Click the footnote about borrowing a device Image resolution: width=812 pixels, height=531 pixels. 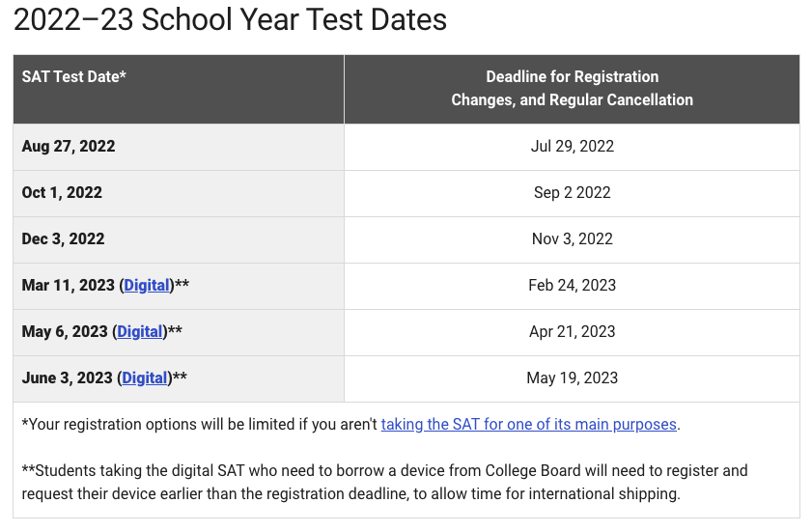pos(384,483)
